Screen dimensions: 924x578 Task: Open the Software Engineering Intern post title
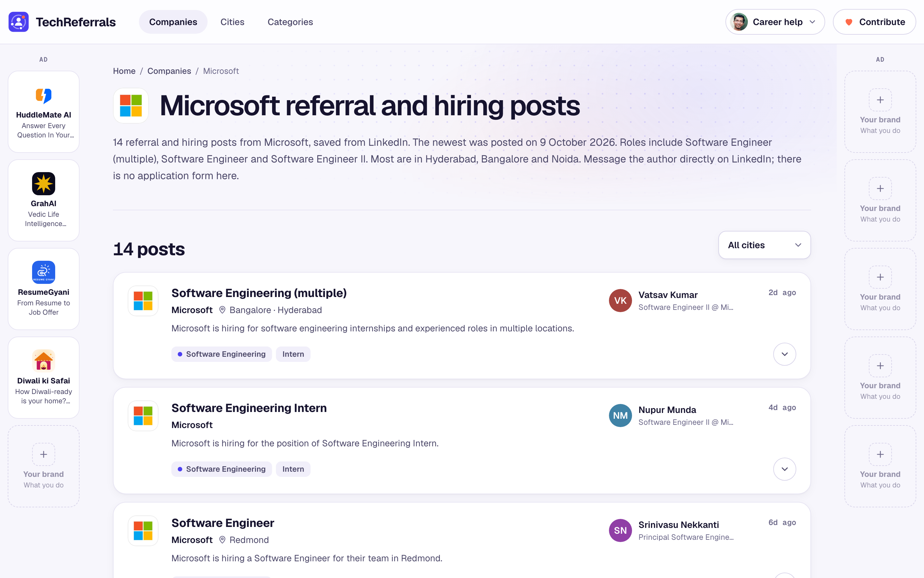249,408
